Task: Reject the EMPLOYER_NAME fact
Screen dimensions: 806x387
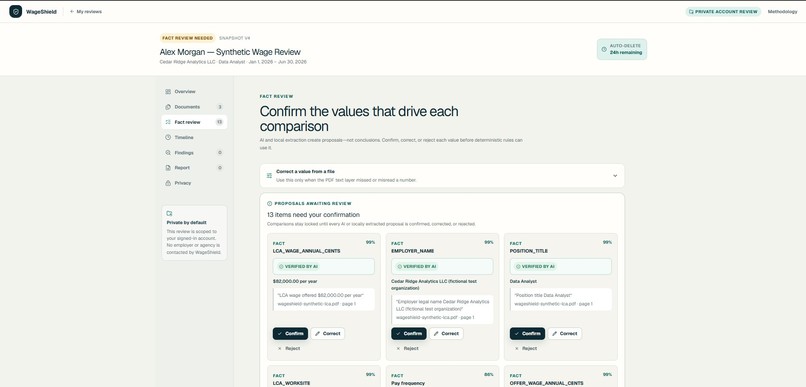Action: pos(407,348)
